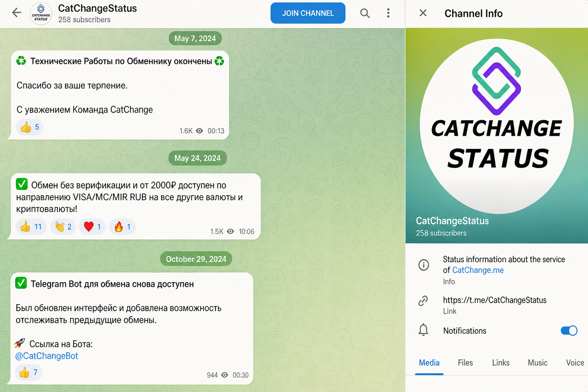Screen dimensions: 588x392
Task: Add thumbs-up reaction with count 5
Action: point(29,127)
